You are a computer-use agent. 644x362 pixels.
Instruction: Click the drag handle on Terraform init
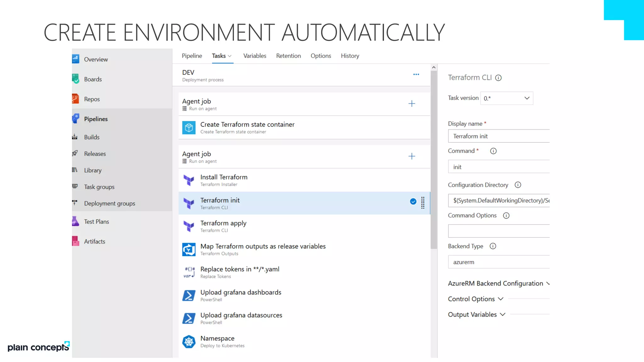423,203
